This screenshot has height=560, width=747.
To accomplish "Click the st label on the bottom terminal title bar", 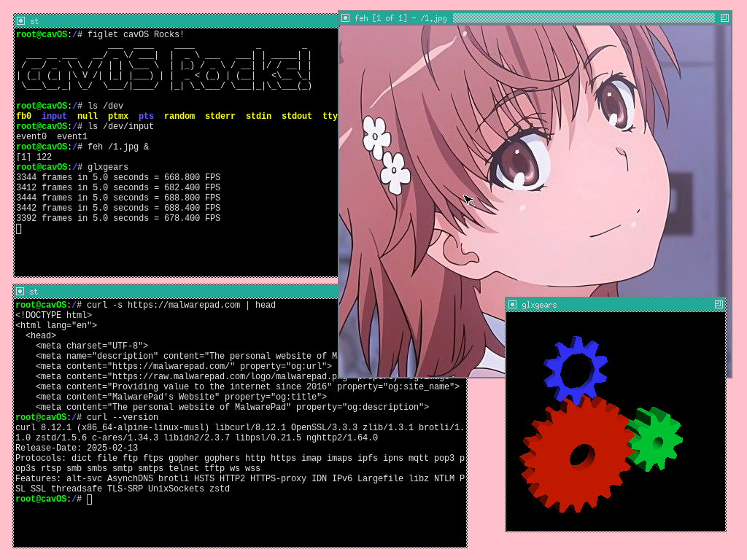I will tap(34, 291).
